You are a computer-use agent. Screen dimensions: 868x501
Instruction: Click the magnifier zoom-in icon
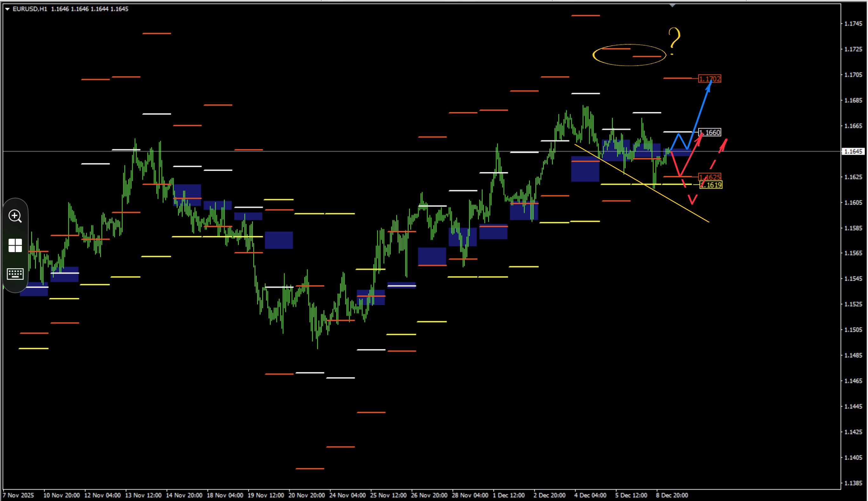pos(15,216)
